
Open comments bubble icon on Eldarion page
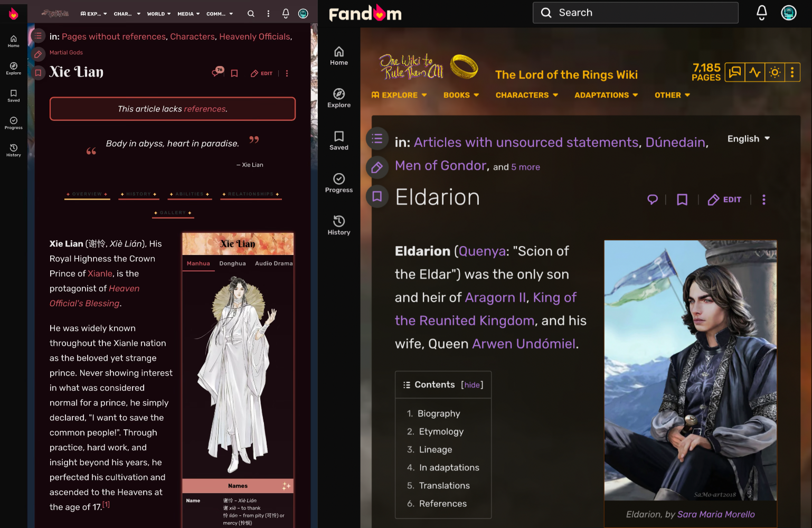pos(653,200)
